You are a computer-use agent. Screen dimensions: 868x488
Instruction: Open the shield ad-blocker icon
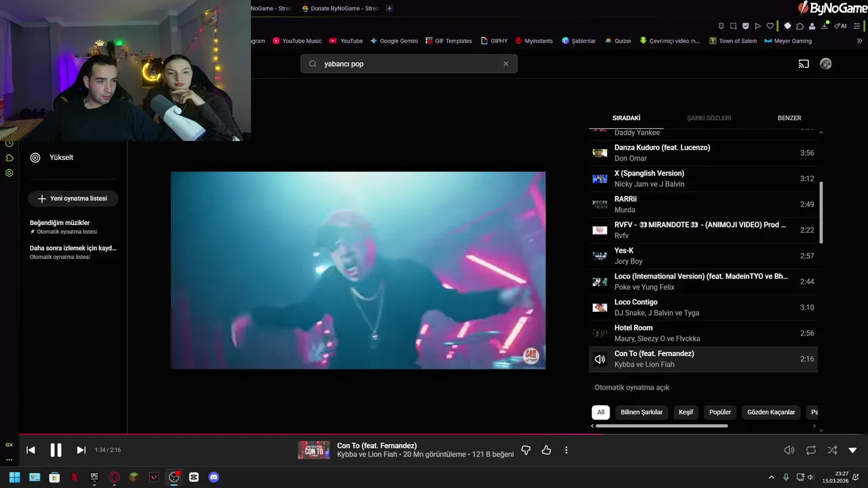[746, 26]
